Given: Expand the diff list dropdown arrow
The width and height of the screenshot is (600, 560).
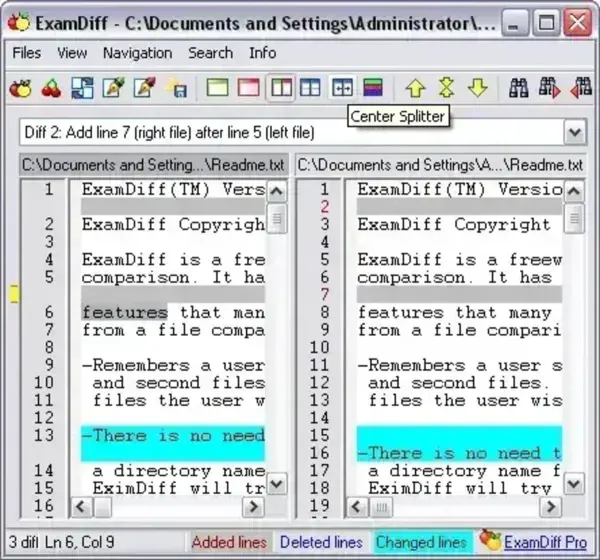Looking at the screenshot, I should tap(575, 132).
